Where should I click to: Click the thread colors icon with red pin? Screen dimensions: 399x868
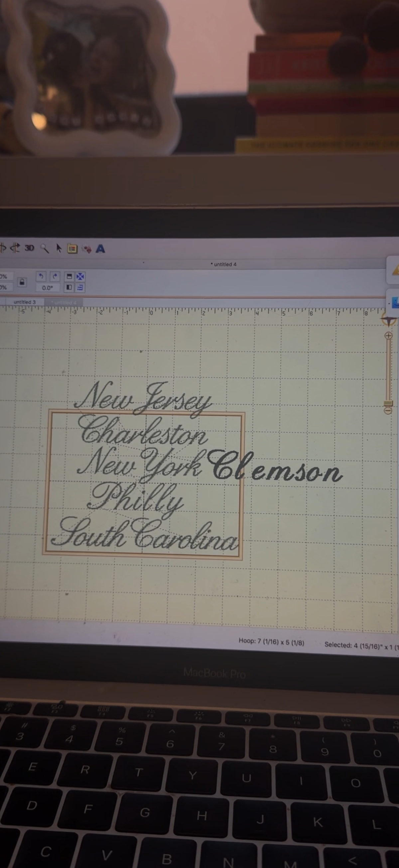click(86, 249)
